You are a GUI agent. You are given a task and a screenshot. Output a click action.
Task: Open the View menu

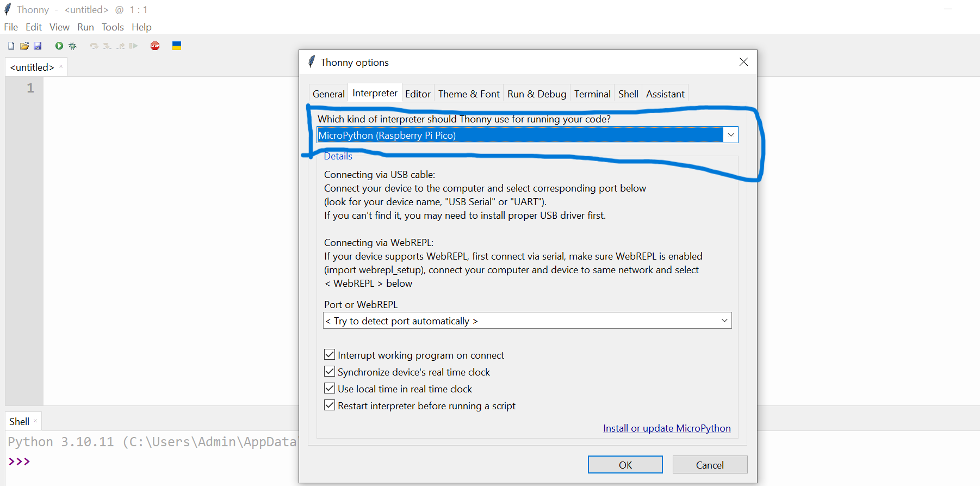(59, 27)
